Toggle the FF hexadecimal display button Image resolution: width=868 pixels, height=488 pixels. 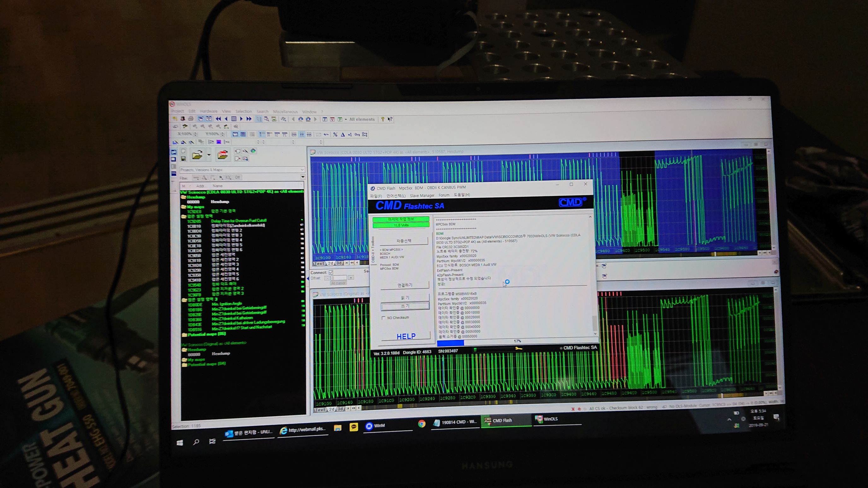coord(302,134)
